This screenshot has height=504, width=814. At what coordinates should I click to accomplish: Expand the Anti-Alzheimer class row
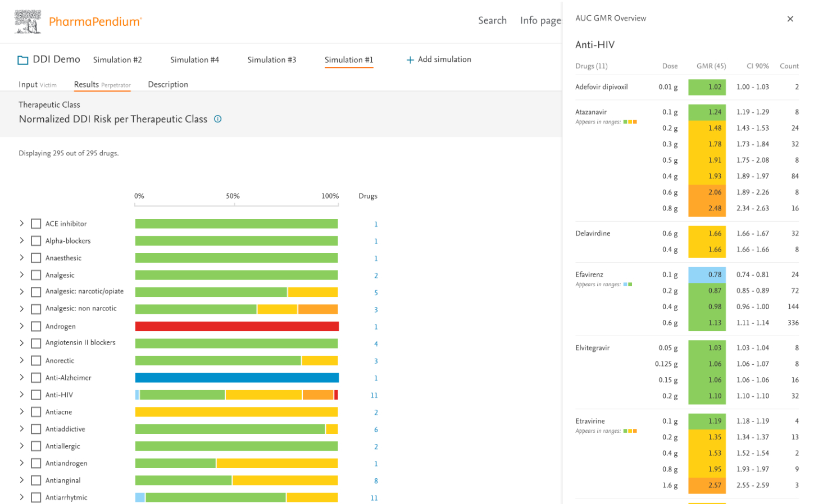22,378
